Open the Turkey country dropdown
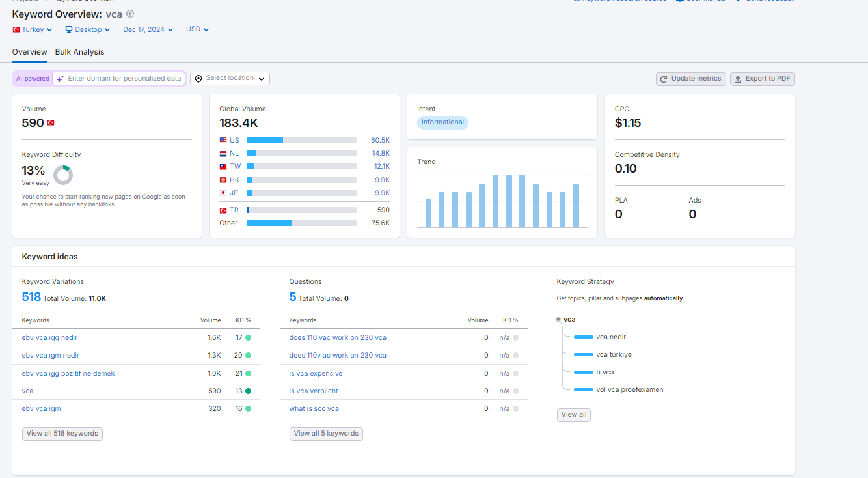This screenshot has height=478, width=868. click(x=33, y=29)
